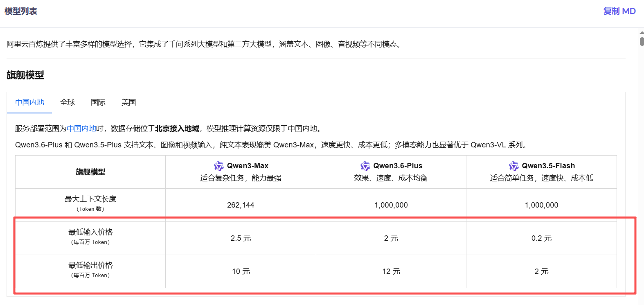Click the 262,144 context length cell
The height and width of the screenshot is (305, 644).
click(241, 205)
